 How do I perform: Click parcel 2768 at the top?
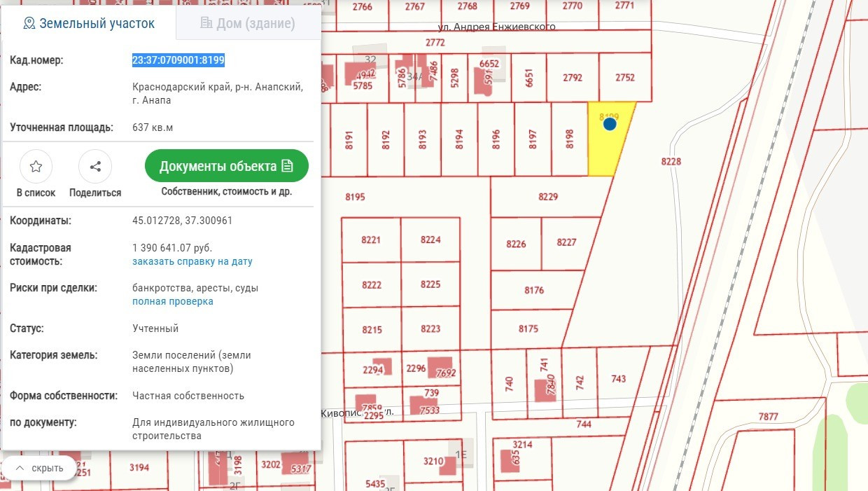coord(467,6)
